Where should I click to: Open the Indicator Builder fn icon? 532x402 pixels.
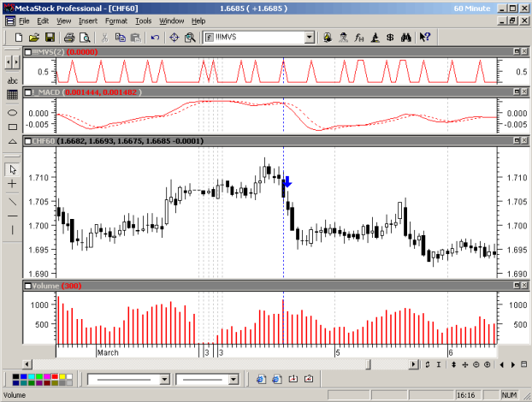pyautogui.click(x=359, y=38)
